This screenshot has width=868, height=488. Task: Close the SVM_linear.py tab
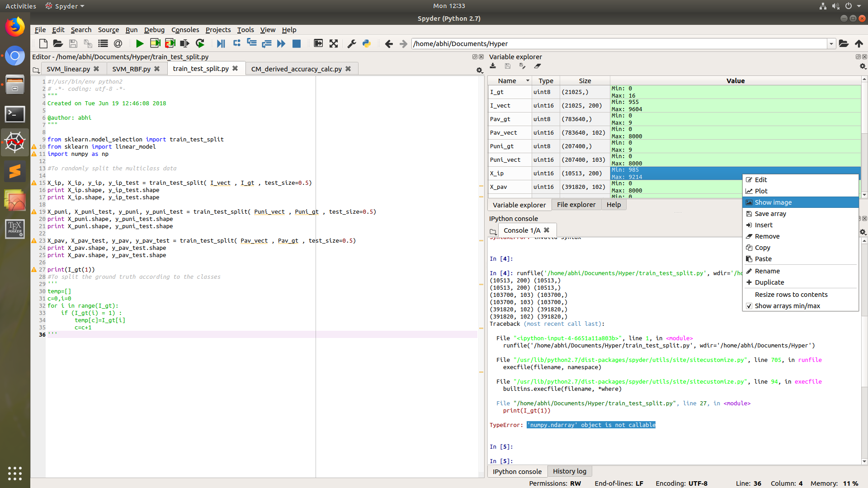[96, 69]
